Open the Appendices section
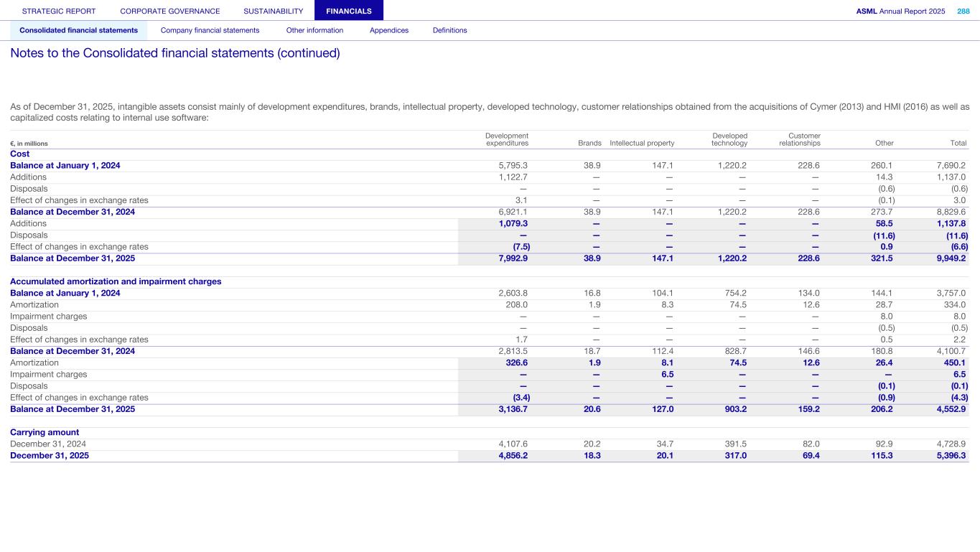This screenshot has height=552, width=980. 389,30
